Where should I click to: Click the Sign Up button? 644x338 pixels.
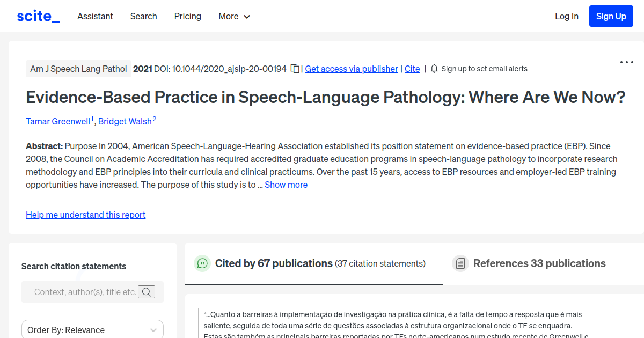(x=611, y=16)
